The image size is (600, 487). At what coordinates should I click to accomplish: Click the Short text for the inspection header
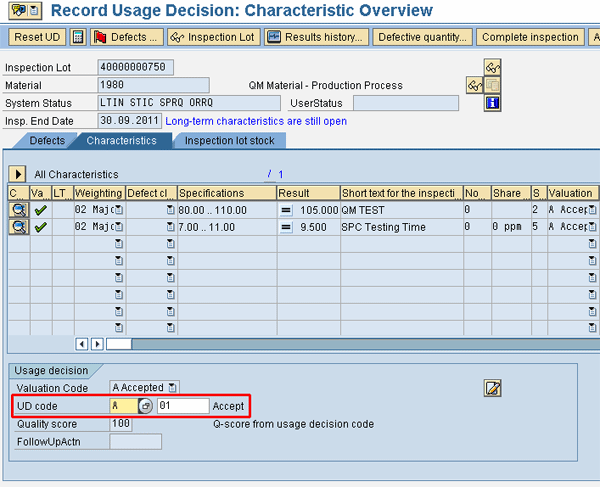pyautogui.click(x=401, y=193)
